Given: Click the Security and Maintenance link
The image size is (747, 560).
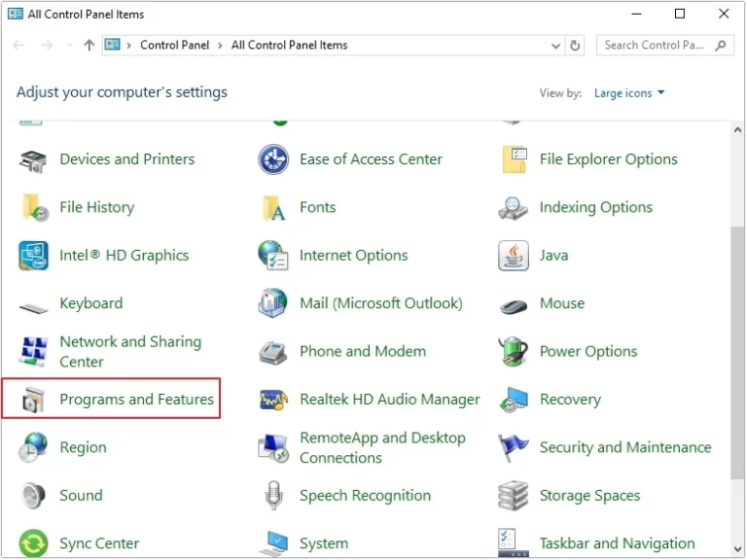Looking at the screenshot, I should pyautogui.click(x=625, y=447).
